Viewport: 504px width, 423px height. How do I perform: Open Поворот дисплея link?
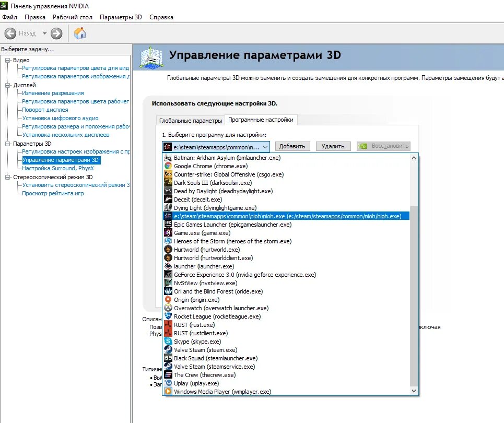tap(45, 110)
